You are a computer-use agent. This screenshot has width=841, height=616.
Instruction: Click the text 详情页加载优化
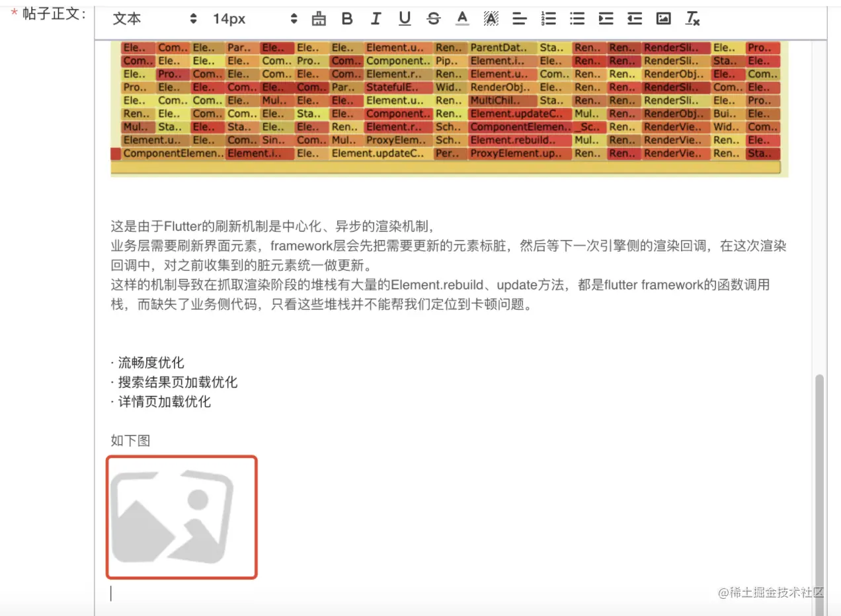(164, 401)
